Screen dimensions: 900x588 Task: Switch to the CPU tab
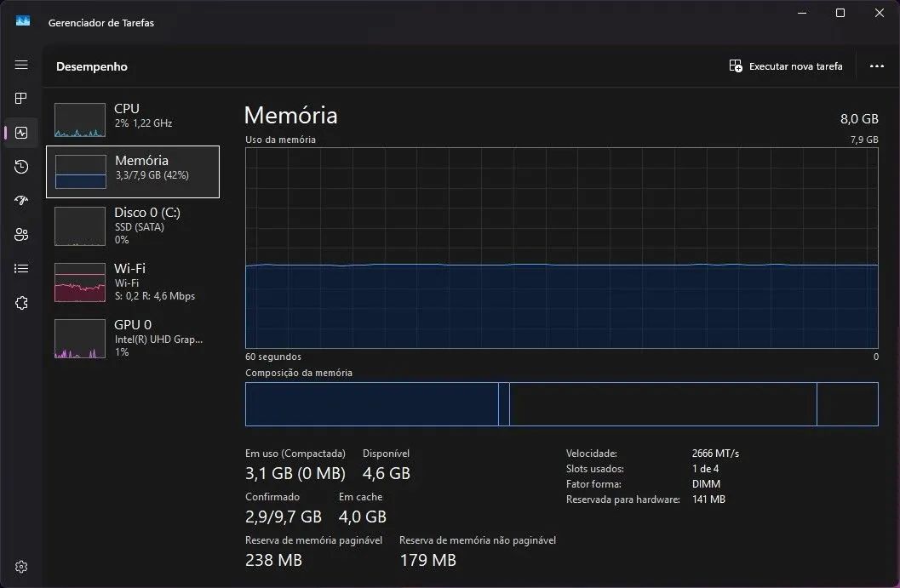click(132, 117)
